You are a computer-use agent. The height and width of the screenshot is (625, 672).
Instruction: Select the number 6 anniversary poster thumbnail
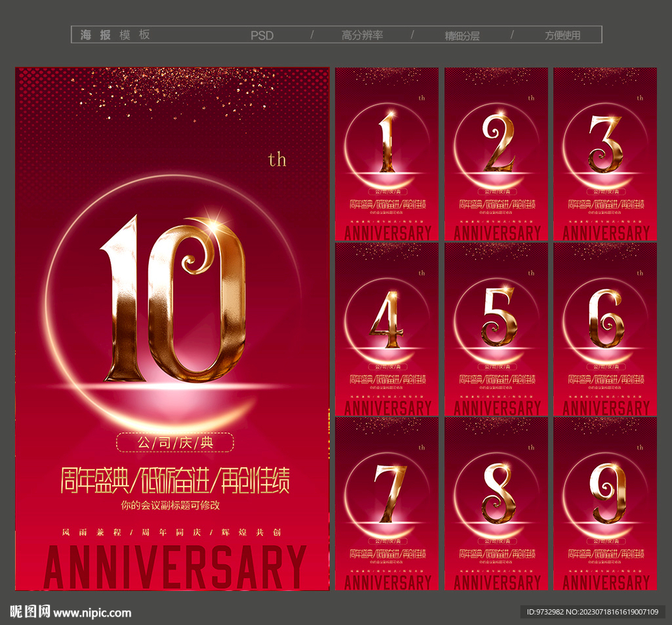point(605,329)
